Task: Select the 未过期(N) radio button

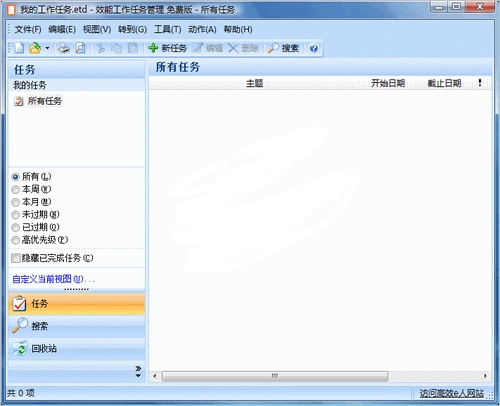Action: [15, 215]
